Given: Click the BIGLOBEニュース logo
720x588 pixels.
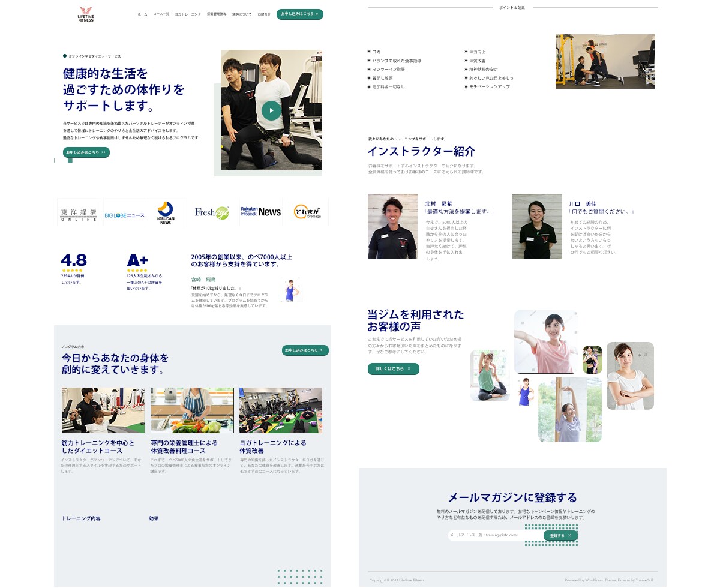Looking at the screenshot, I should click(x=125, y=215).
